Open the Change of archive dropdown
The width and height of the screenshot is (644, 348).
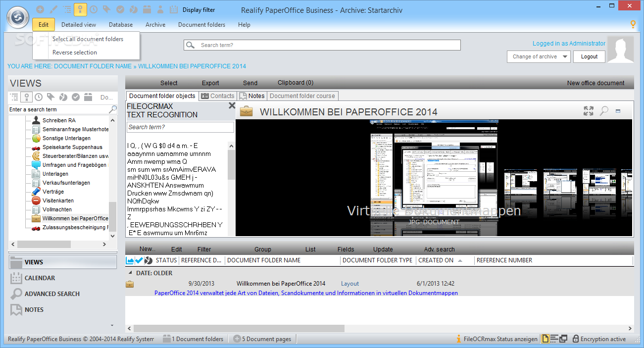click(x=539, y=56)
